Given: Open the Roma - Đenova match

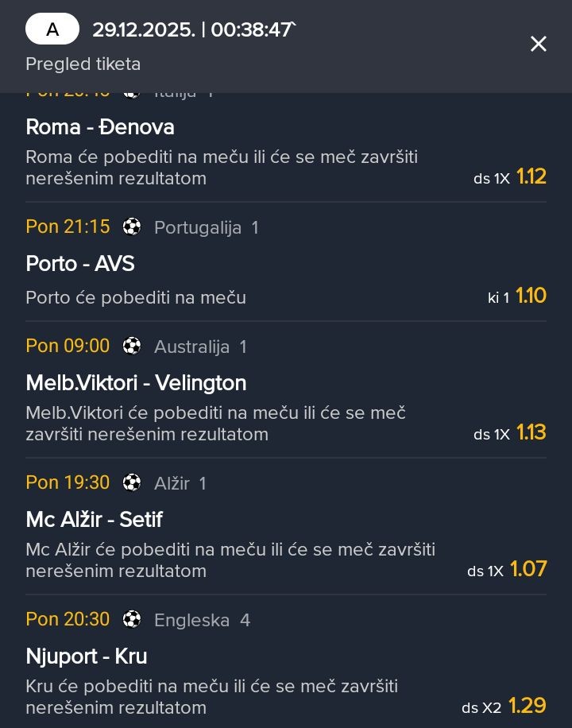Looking at the screenshot, I should tap(100, 127).
